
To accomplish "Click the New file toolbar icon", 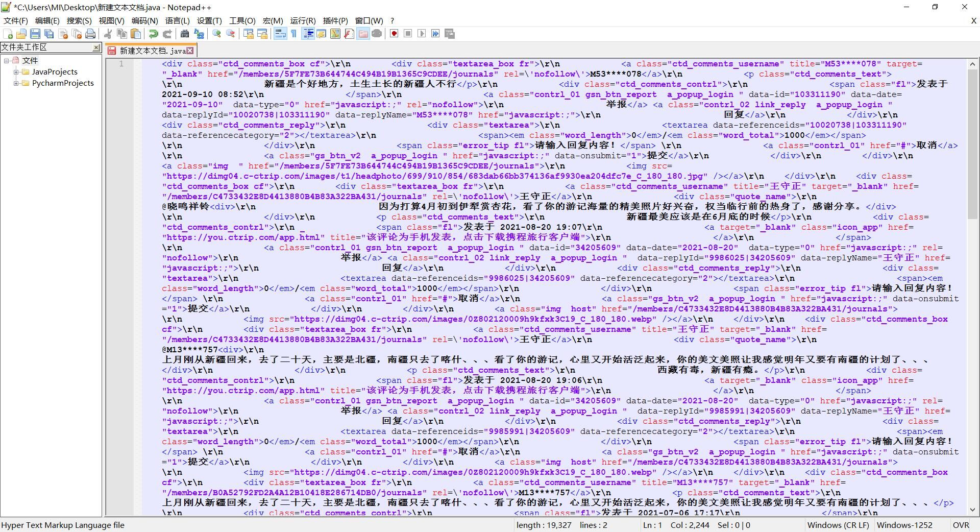I will pos(8,34).
